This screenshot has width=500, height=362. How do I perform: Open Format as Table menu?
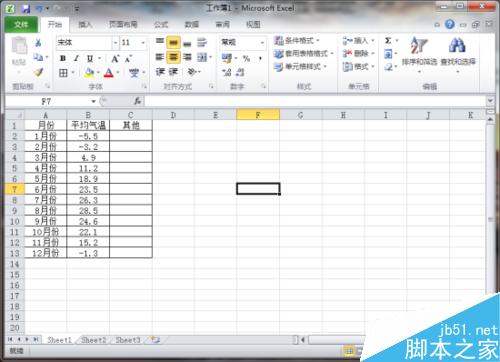coord(304,53)
